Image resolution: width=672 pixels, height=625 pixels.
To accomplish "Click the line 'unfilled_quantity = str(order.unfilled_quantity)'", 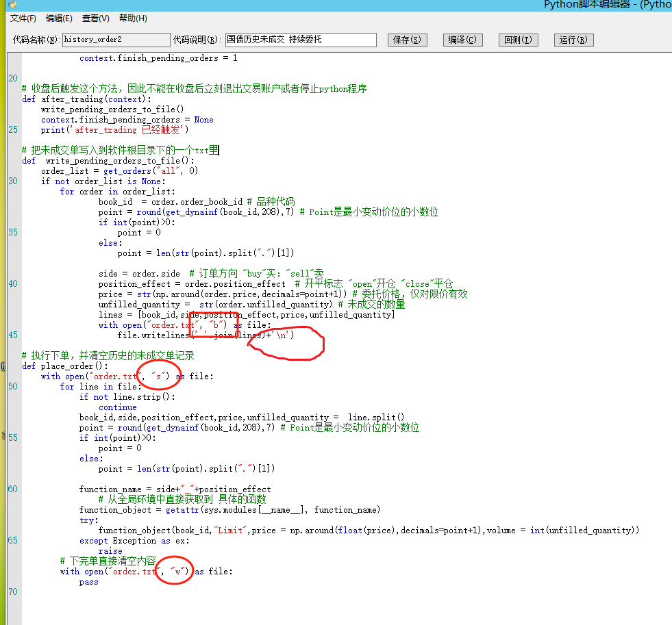I will (216, 305).
